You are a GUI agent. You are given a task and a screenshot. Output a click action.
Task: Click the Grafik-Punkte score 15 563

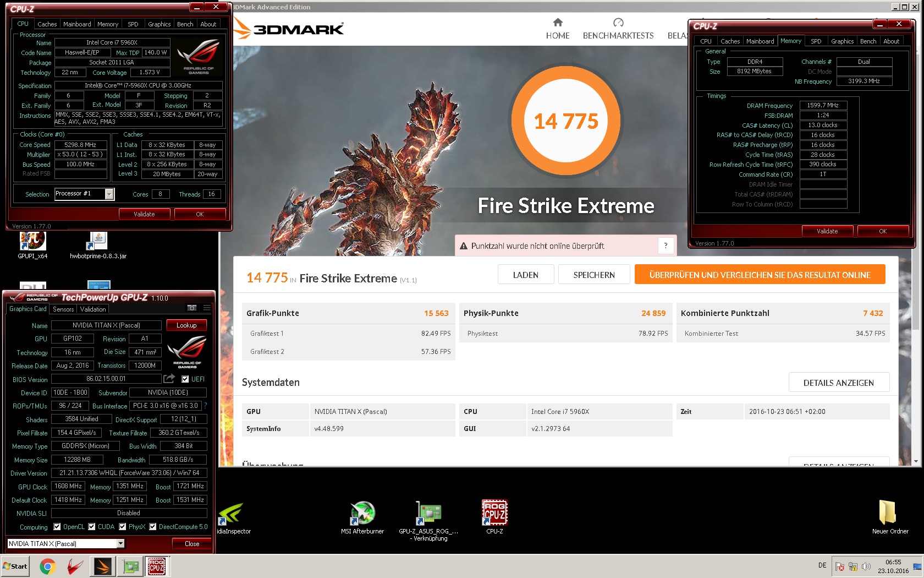[x=436, y=313]
